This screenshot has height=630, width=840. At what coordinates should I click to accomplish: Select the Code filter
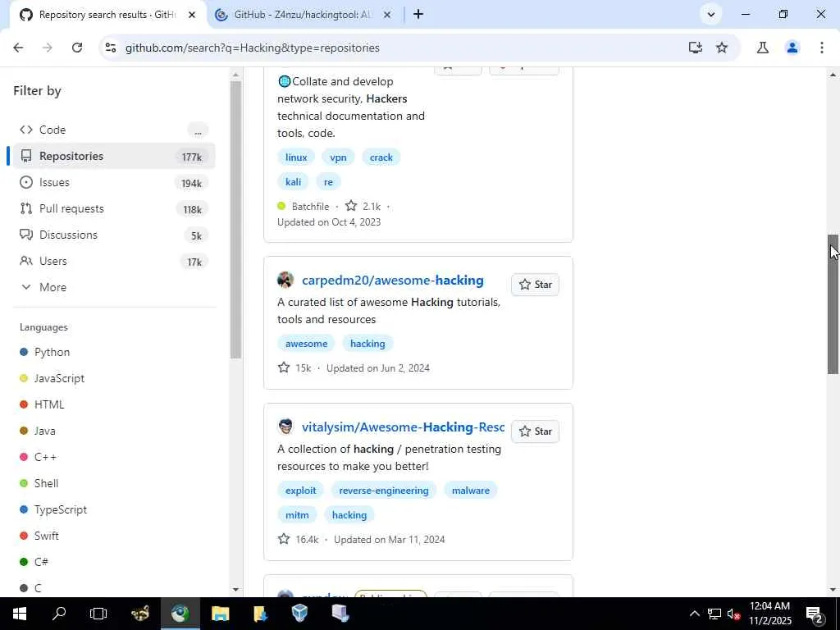click(x=113, y=130)
